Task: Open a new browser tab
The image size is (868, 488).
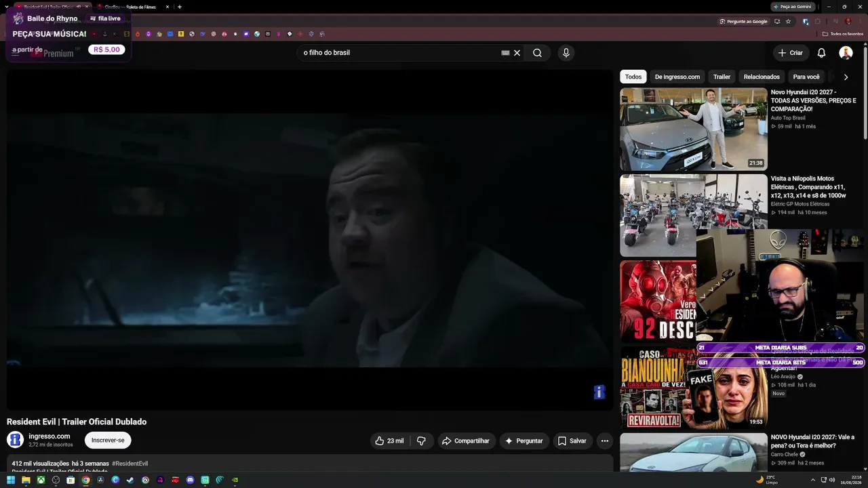Action: (179, 7)
